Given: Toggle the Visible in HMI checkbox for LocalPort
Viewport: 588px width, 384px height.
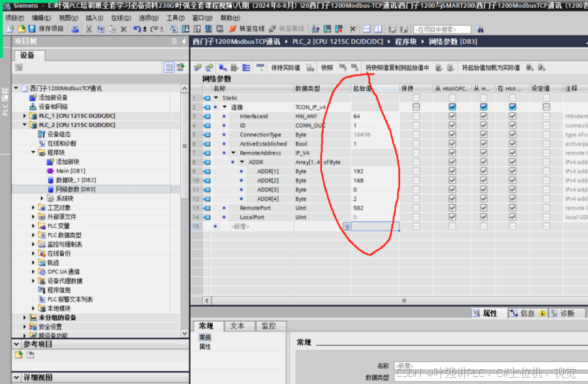Looking at the screenshot, I should 512,217.
